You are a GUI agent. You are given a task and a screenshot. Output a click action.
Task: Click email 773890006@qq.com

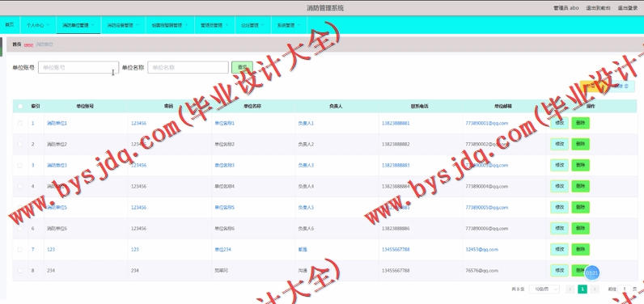[487, 228]
